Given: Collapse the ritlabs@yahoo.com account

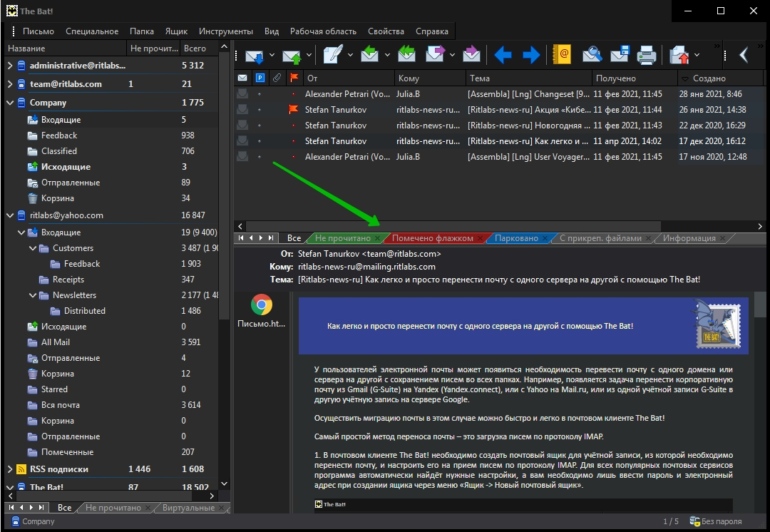Looking at the screenshot, I should (x=10, y=215).
